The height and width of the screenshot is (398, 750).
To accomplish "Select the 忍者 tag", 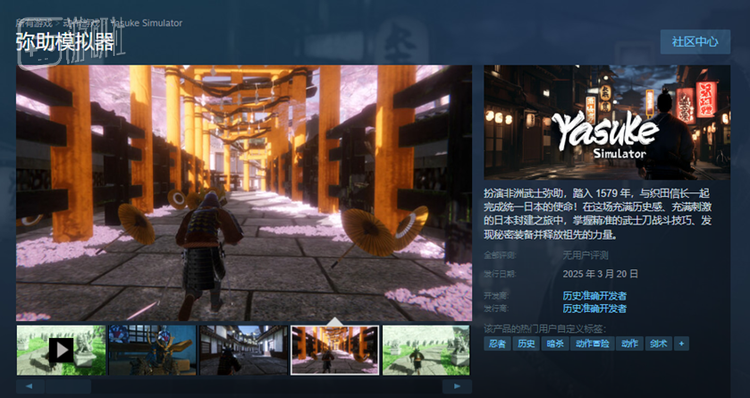I will click(x=497, y=343).
